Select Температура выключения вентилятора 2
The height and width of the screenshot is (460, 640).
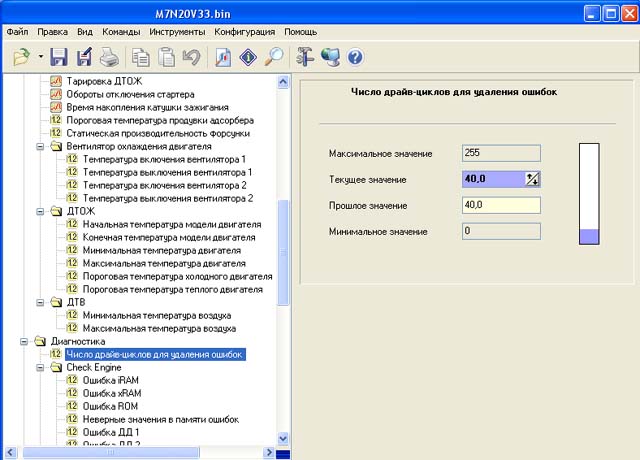168,198
